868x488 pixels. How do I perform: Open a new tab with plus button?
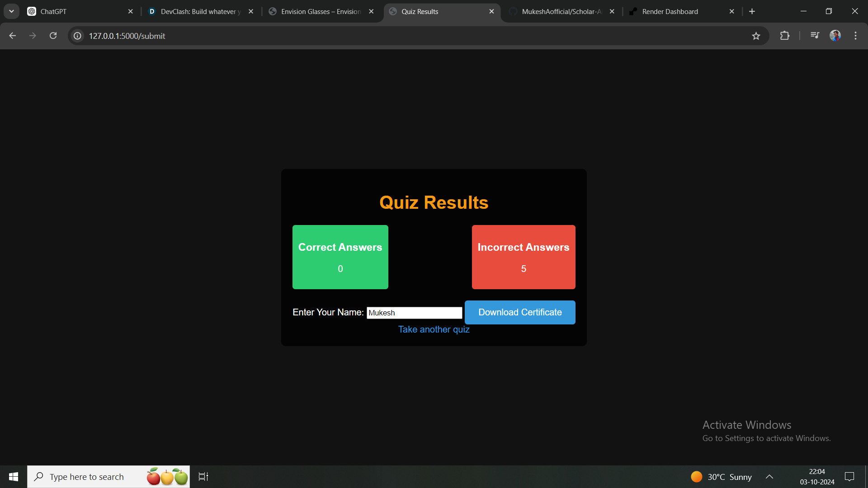click(752, 11)
